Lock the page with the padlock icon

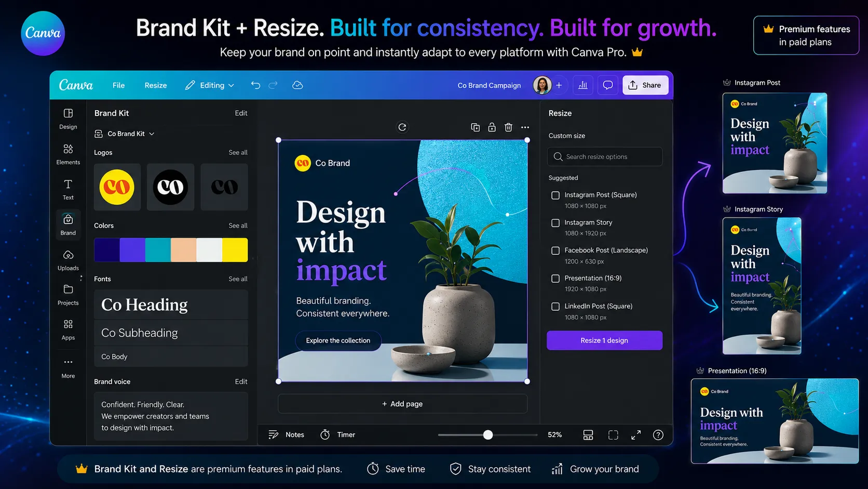[492, 127]
